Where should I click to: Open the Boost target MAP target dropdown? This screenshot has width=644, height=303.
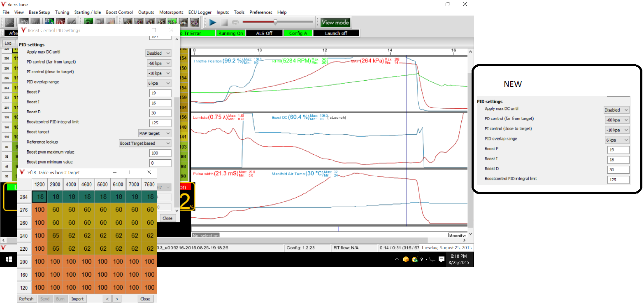point(155,133)
